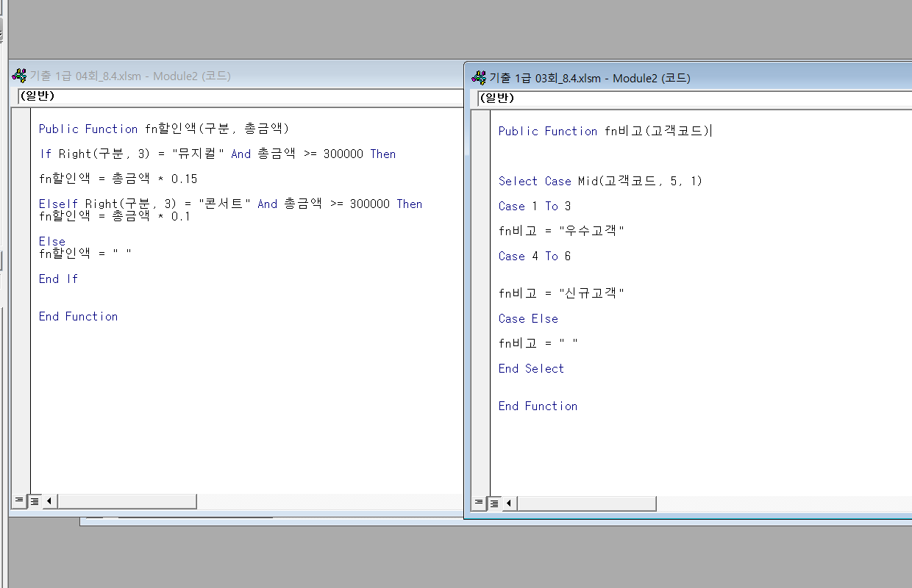
Task: Click the horizontal scrollbar thumb in the 04회 window
Action: 127,501
